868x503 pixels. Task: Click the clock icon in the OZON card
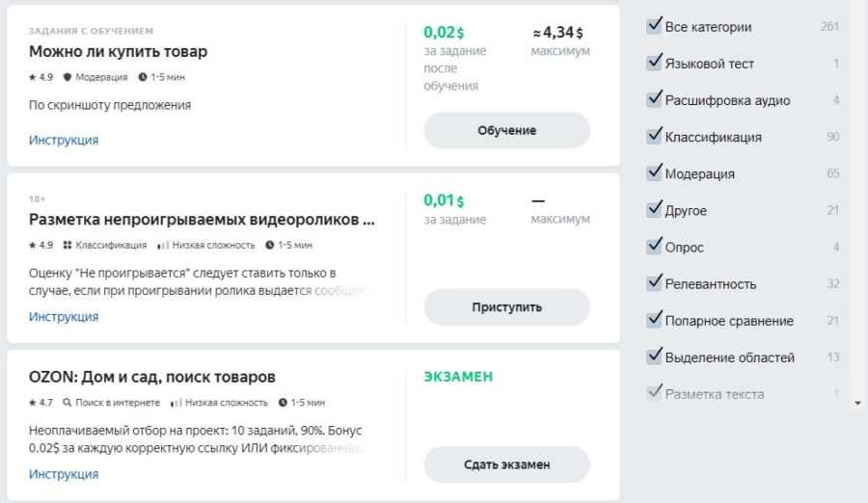click(284, 403)
